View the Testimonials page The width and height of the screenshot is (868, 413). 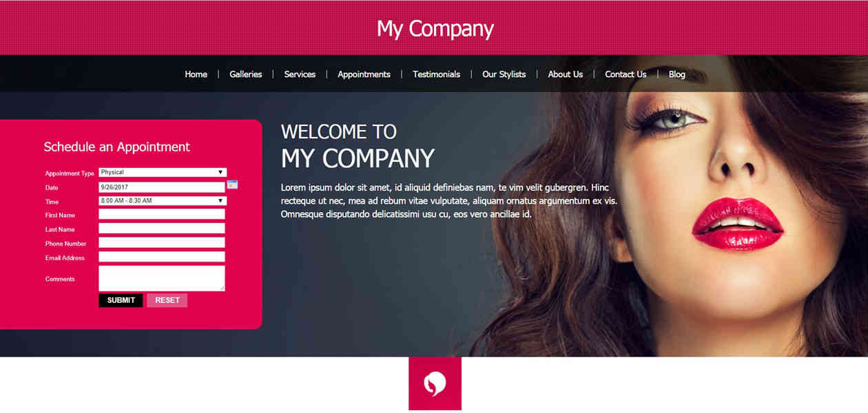click(436, 74)
